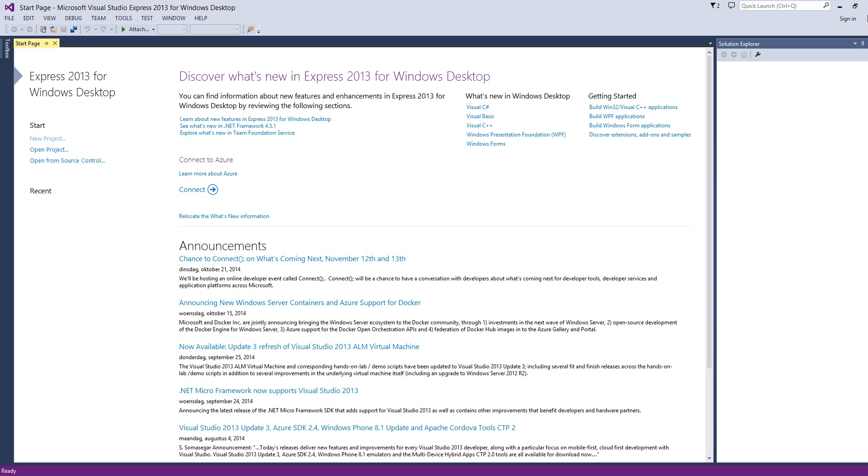868x476 pixels.
Task: Click the Navigate Forward toolbar icon
Action: [30, 29]
